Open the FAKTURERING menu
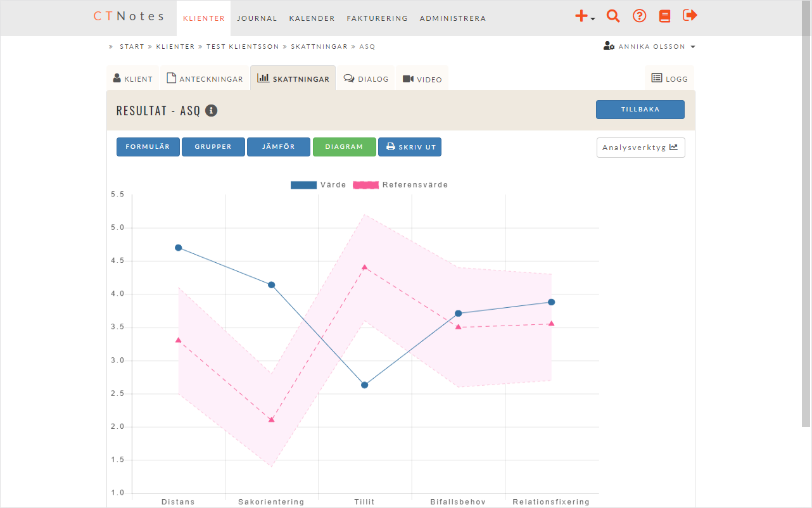 377,18
